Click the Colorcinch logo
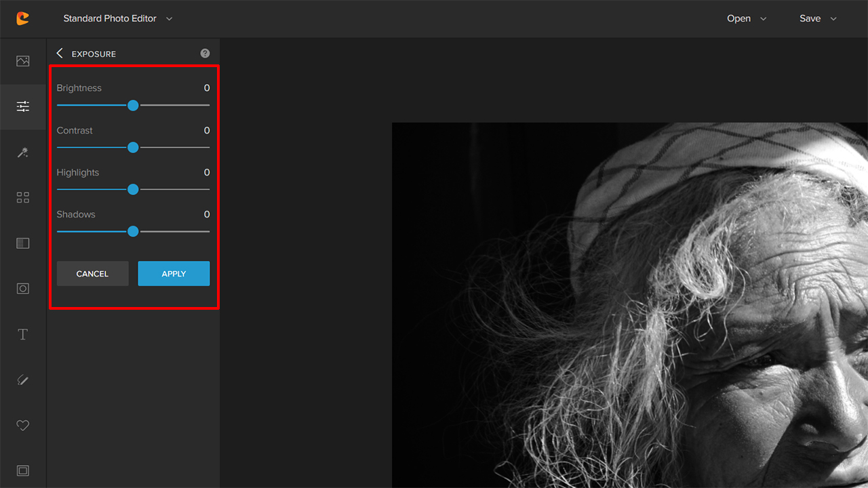The image size is (868, 488). click(x=22, y=18)
